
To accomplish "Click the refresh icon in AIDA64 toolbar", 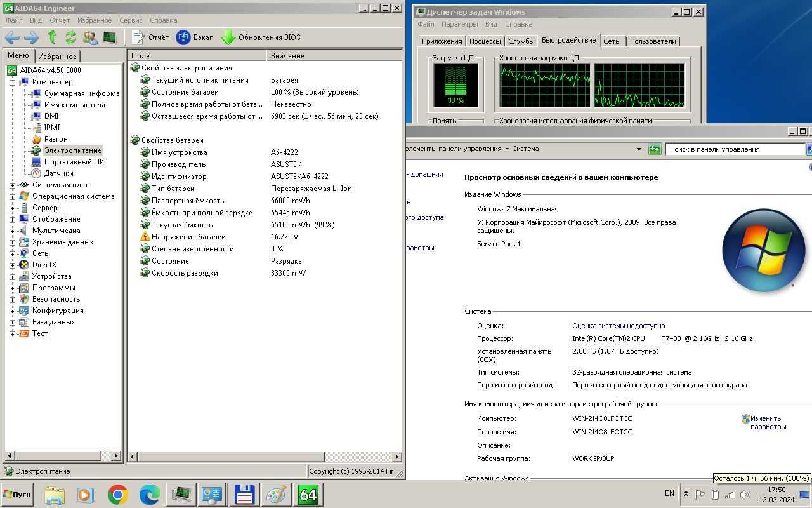I will pos(70,37).
